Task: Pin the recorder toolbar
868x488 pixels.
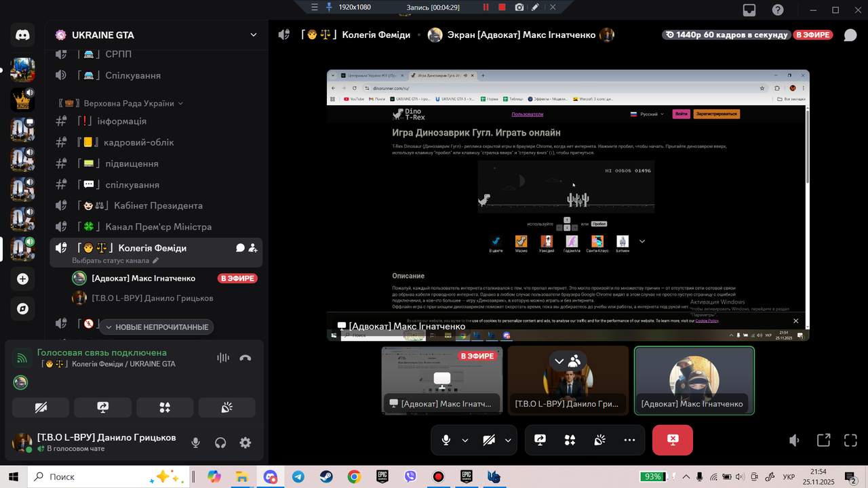Action: click(x=329, y=7)
